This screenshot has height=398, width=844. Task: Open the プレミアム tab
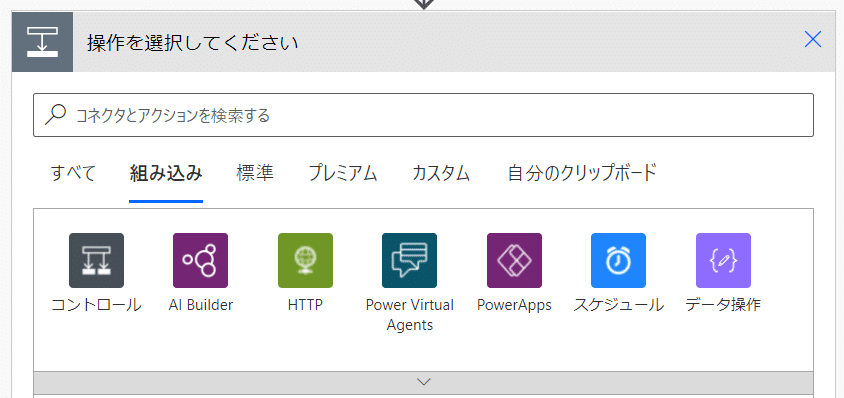[343, 173]
